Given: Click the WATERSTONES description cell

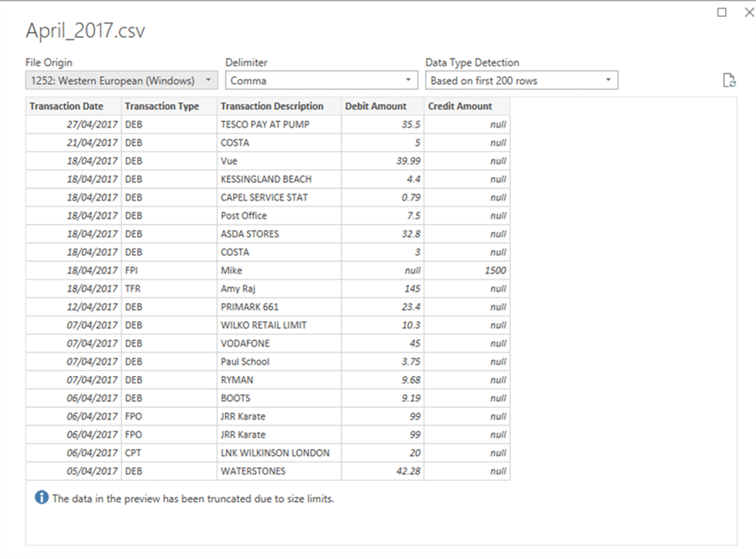Looking at the screenshot, I should (x=279, y=472).
